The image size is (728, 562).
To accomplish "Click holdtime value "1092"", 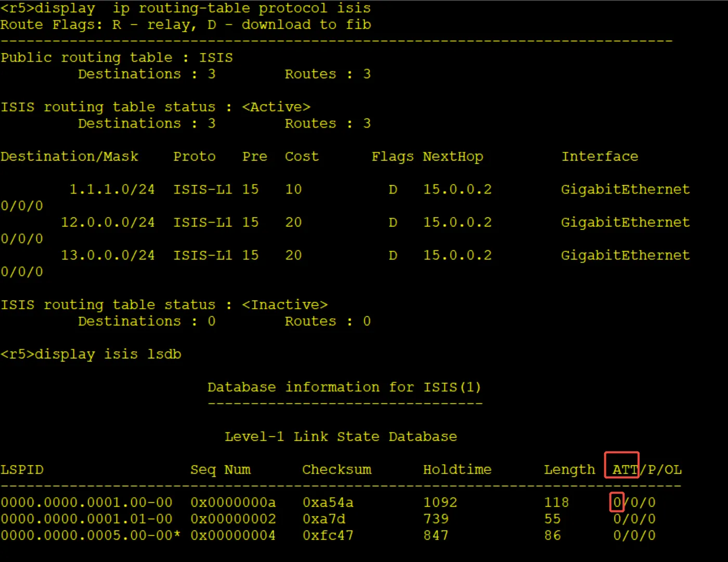I will coord(440,503).
